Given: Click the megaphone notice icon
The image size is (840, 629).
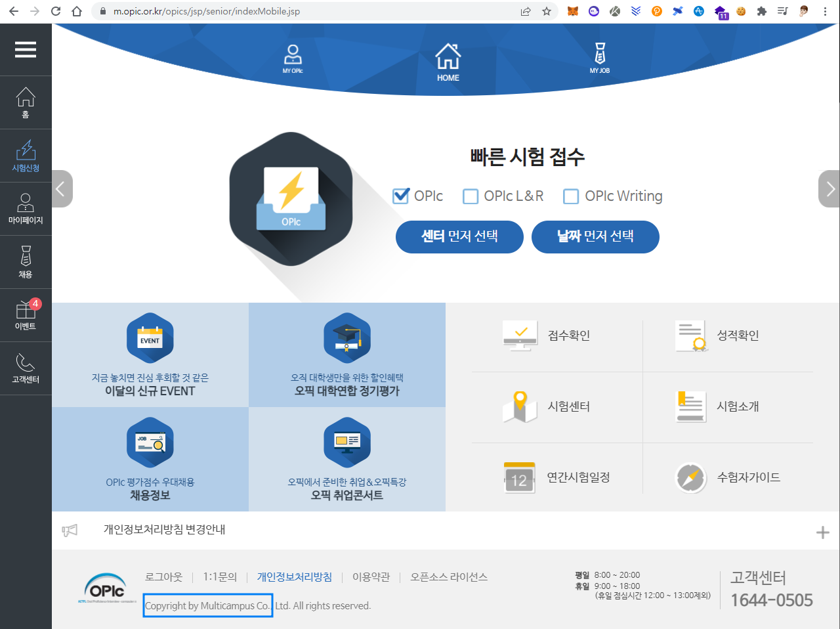Looking at the screenshot, I should pyautogui.click(x=70, y=531).
